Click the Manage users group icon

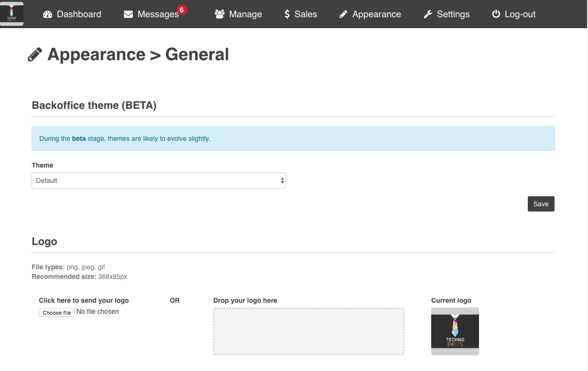click(220, 14)
